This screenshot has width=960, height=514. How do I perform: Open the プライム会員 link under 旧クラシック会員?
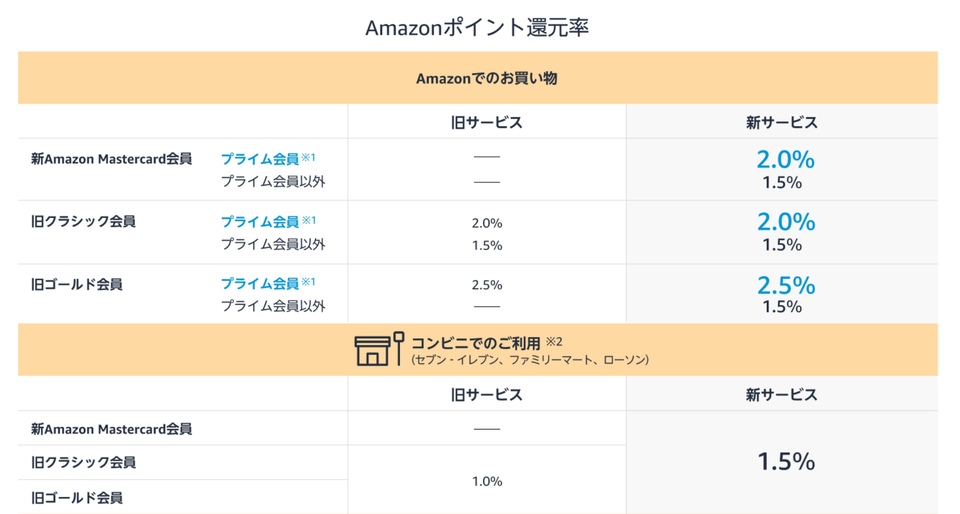pyautogui.click(x=260, y=222)
